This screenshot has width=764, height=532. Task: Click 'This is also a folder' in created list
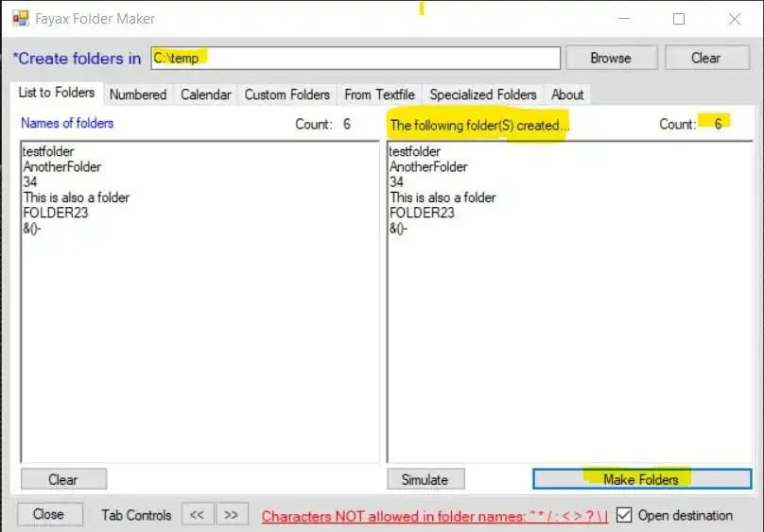443,197
